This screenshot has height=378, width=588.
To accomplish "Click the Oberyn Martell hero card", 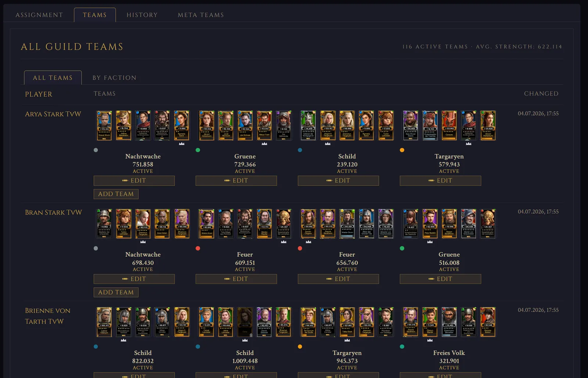I will tap(430, 322).
